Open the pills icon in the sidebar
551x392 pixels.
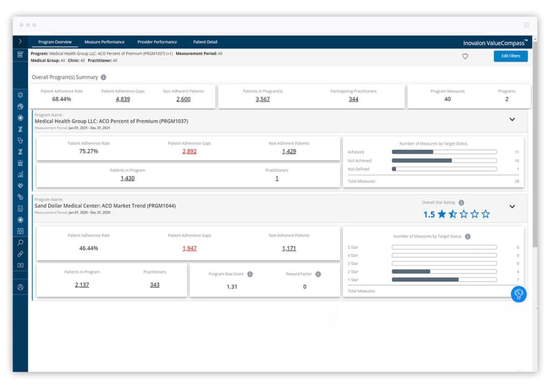point(20,197)
